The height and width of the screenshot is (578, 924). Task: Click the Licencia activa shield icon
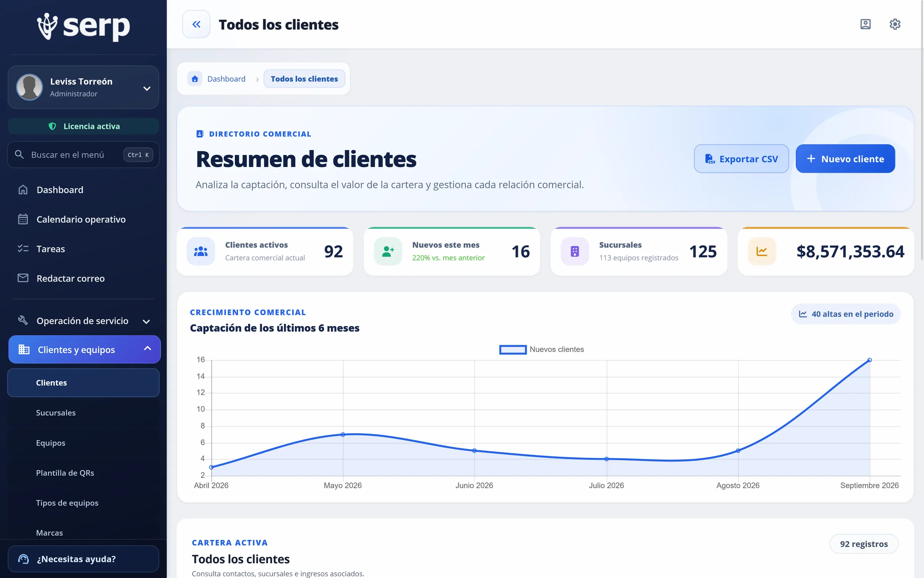(52, 126)
